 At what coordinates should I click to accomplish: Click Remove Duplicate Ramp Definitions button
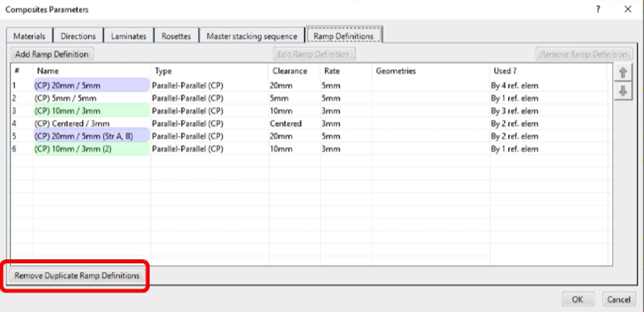[x=77, y=276]
